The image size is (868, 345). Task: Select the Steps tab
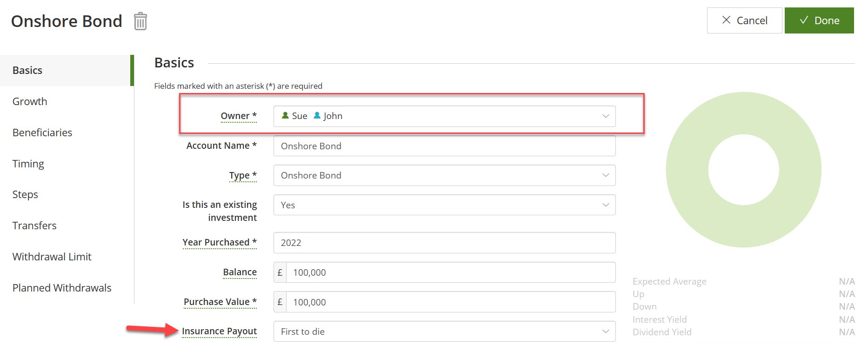click(25, 194)
